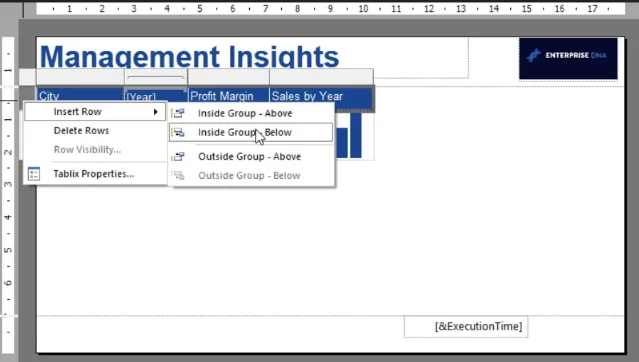
Task: Click the column handle above Sales by Year
Action: (x=321, y=77)
